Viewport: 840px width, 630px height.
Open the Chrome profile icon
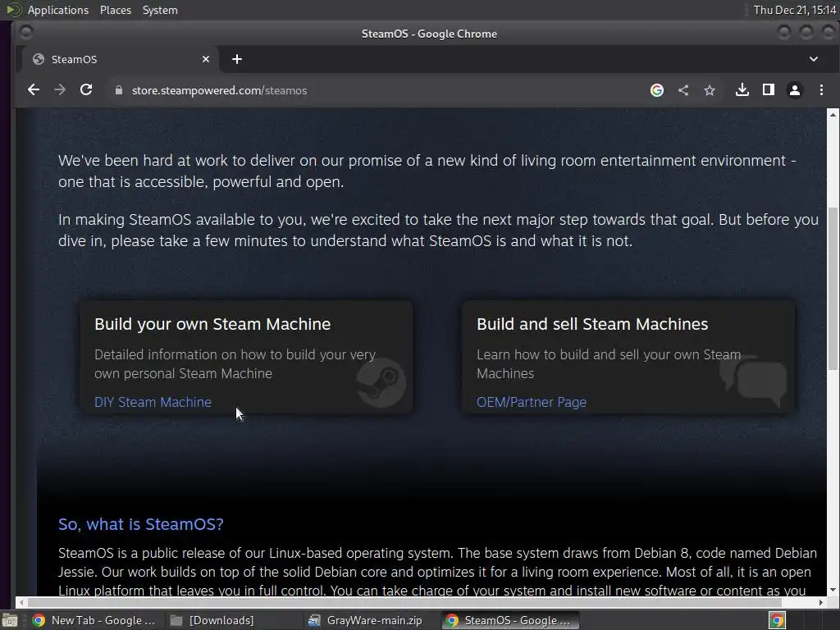tap(794, 90)
